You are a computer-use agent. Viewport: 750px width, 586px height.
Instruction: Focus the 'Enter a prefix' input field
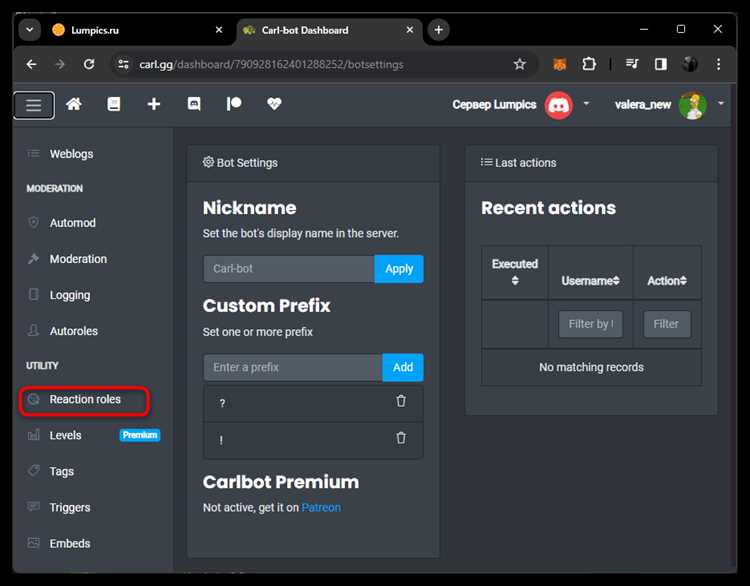pos(293,367)
